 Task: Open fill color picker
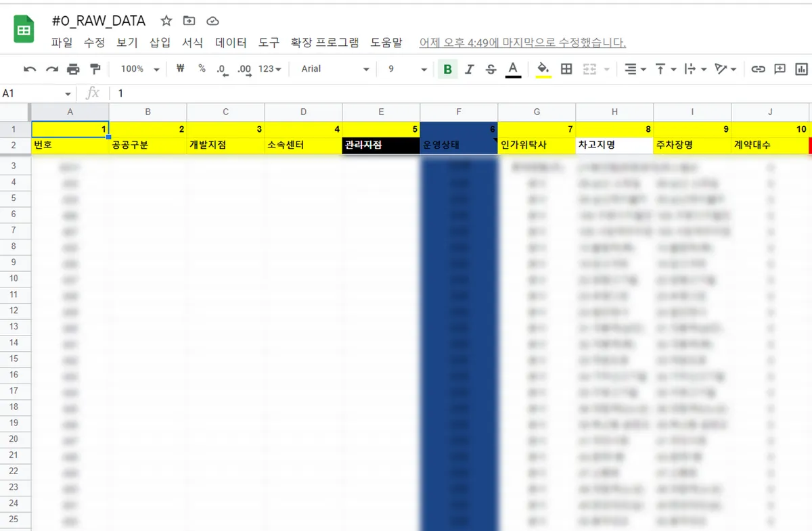click(x=543, y=69)
